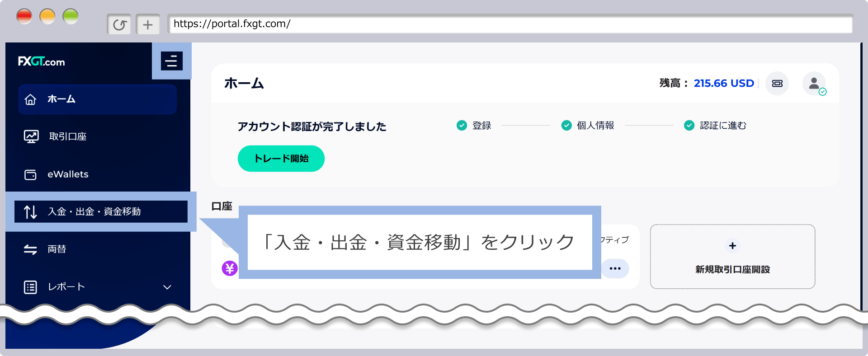Open the ホーム sidebar item

click(97, 99)
